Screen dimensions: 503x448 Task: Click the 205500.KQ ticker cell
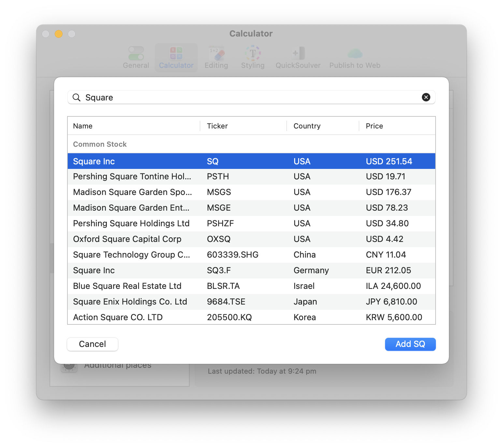[x=229, y=317]
